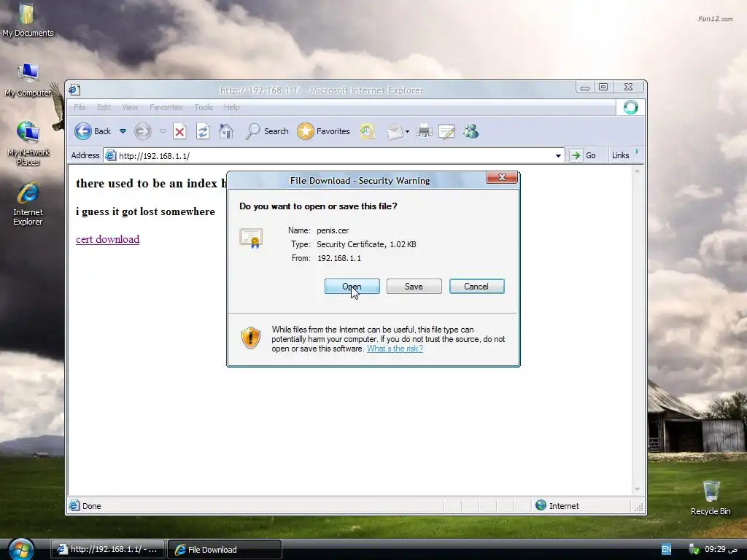Close the File Download Security Warning dialog
This screenshot has height=560, width=747.
502,177
